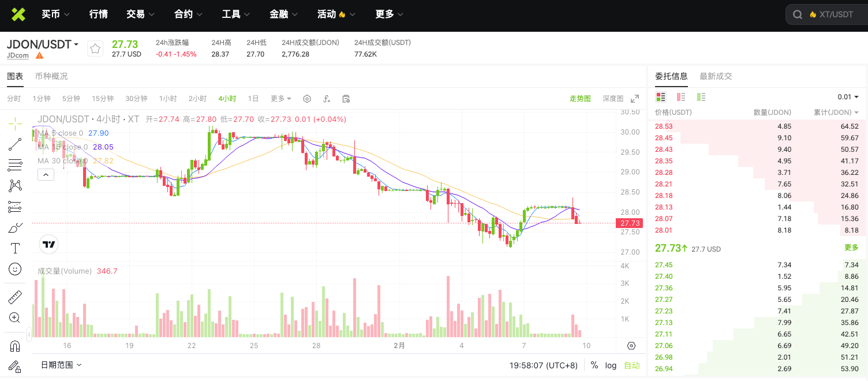The height and width of the screenshot is (381, 868).
Task: Select the zoom-in magnifier tool
Action: [14, 317]
